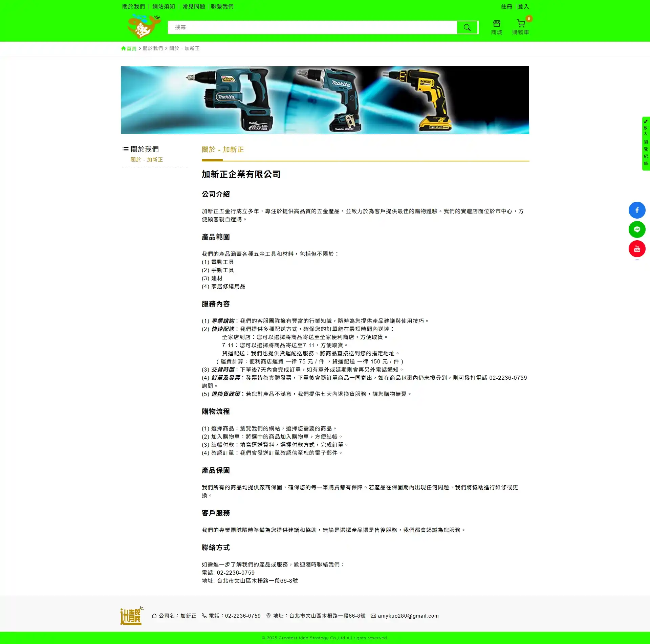The height and width of the screenshot is (644, 650).
Task: Open the Facebook share icon
Action: click(x=637, y=210)
